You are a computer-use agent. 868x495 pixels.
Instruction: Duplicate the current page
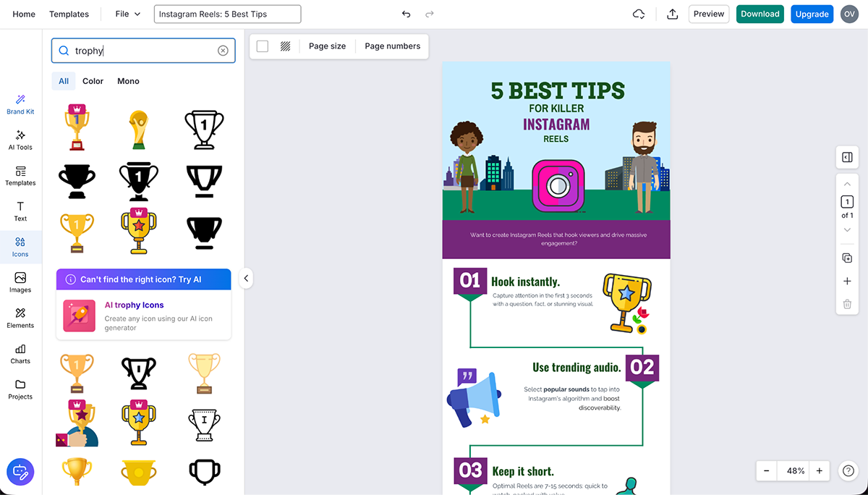(x=847, y=258)
